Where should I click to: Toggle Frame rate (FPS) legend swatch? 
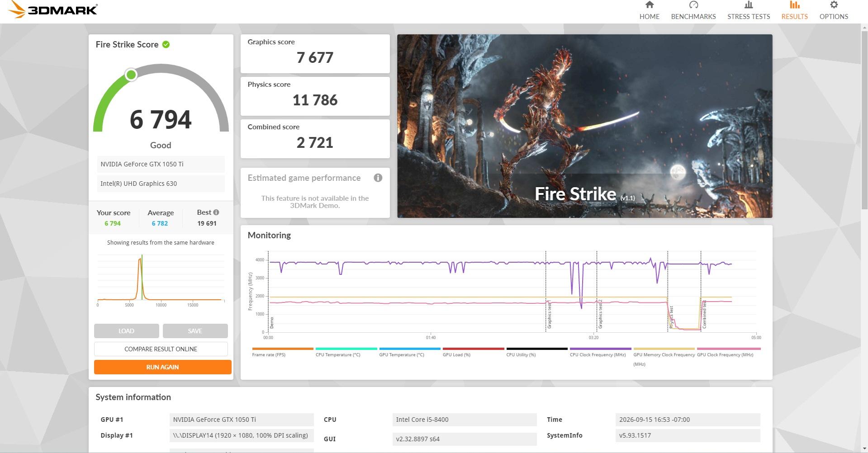point(283,349)
